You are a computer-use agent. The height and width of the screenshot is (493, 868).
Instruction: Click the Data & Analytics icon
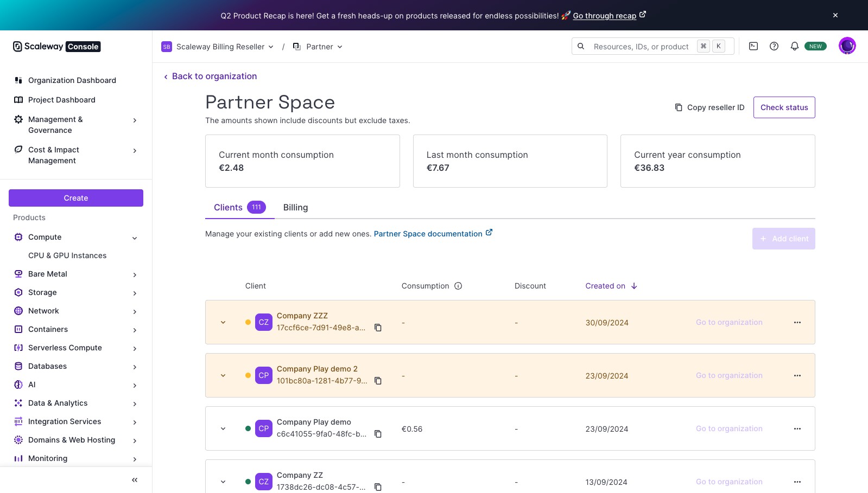point(18,403)
